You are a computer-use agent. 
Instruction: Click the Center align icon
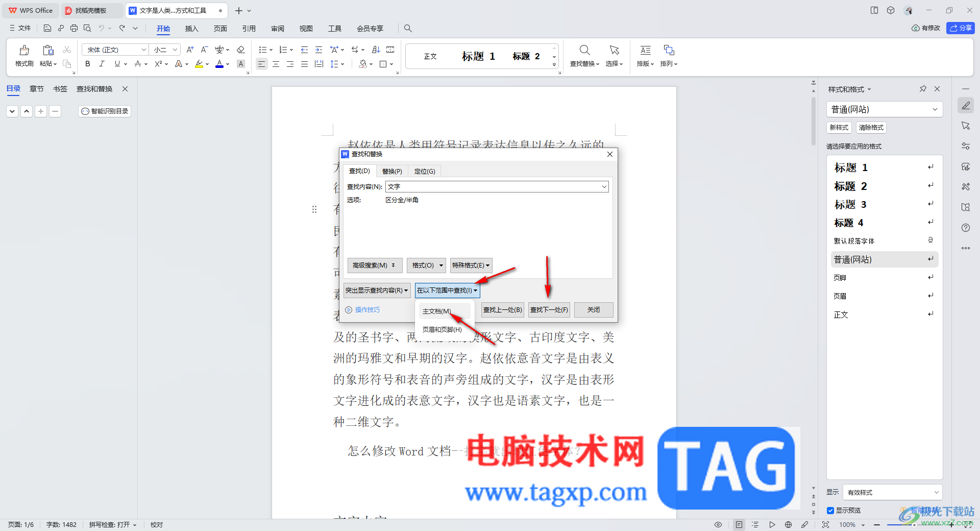[x=276, y=64]
